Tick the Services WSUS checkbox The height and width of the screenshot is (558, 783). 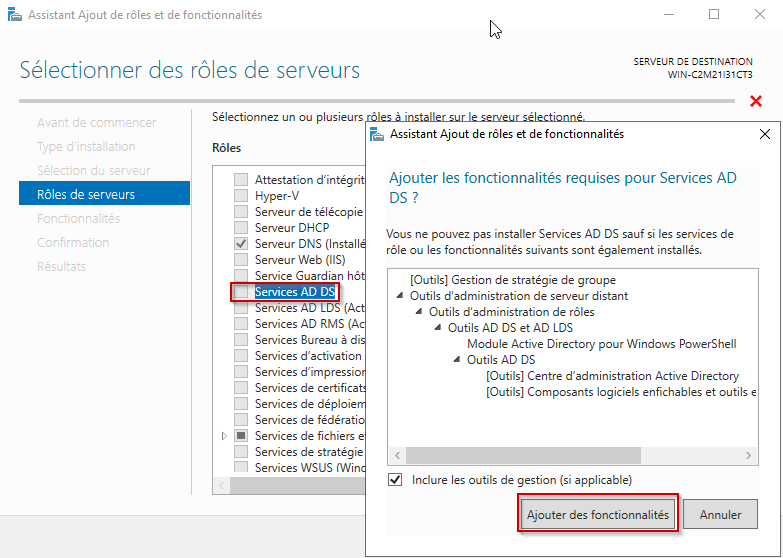click(x=241, y=467)
